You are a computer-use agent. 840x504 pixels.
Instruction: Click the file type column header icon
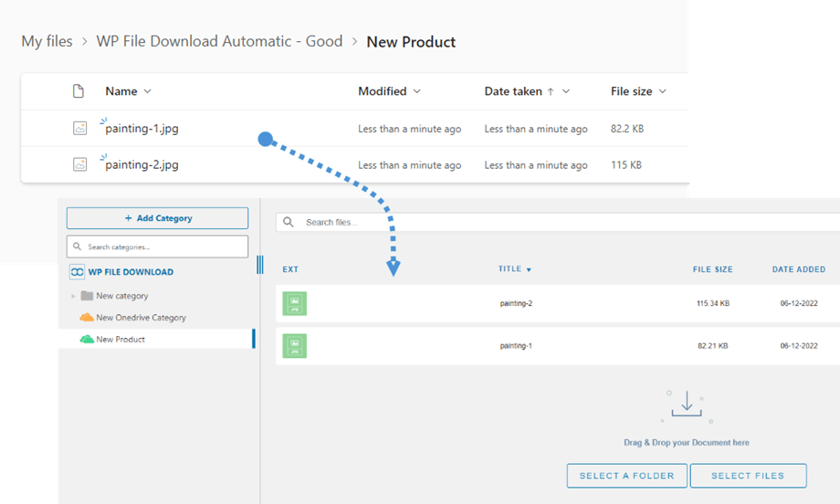coord(79,91)
